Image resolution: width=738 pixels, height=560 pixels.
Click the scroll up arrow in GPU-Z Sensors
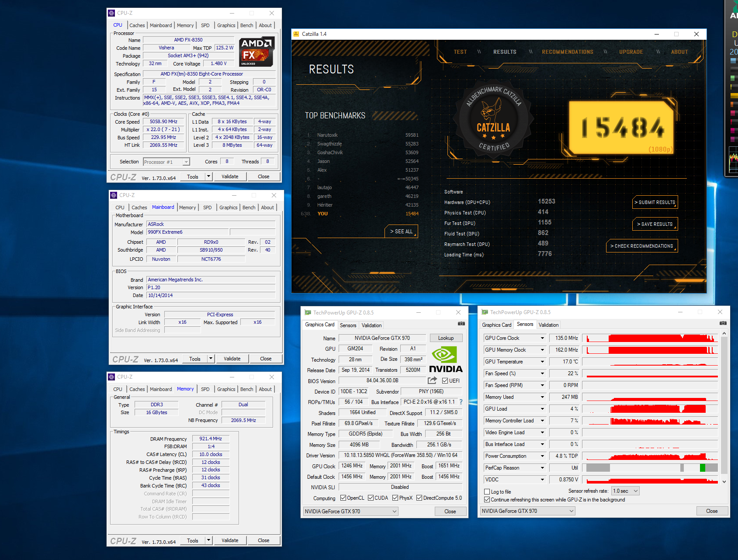[x=724, y=333]
